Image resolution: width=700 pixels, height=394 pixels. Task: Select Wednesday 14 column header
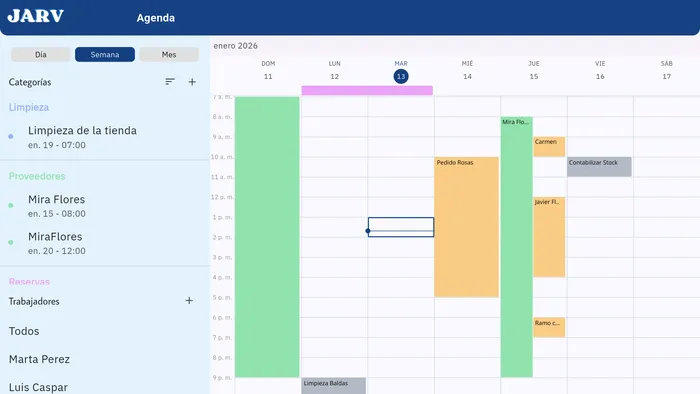click(x=467, y=70)
